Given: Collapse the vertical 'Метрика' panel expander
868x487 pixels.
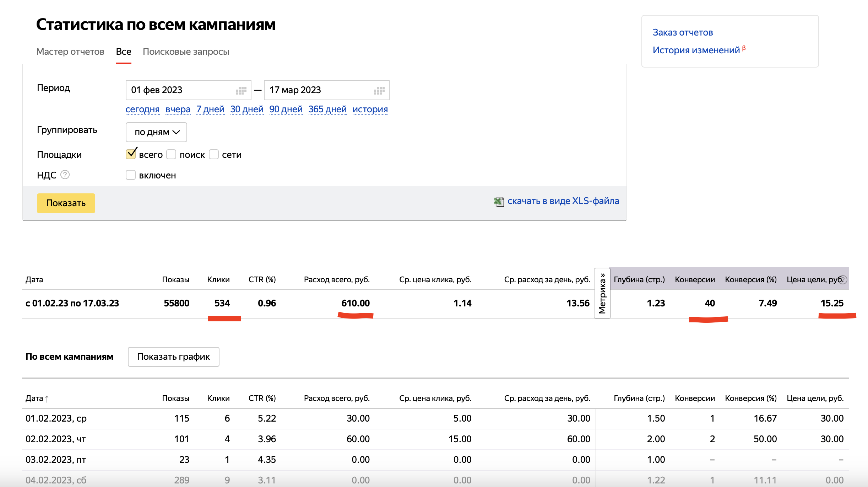Looking at the screenshot, I should [602, 293].
